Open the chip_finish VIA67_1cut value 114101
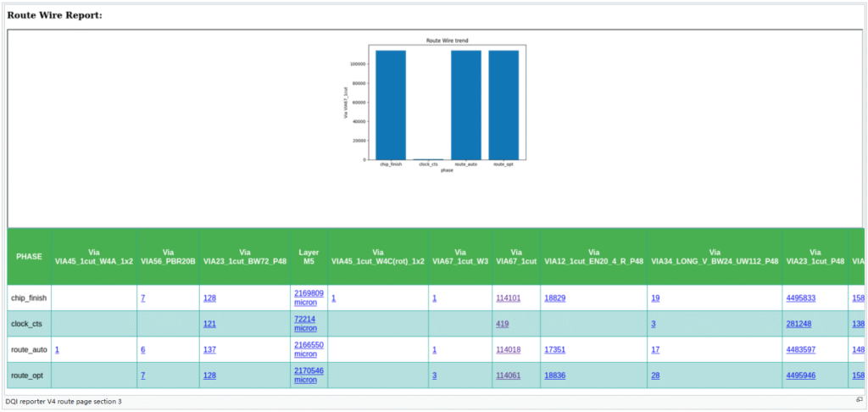Image resolution: width=868 pixels, height=412 pixels. [507, 298]
